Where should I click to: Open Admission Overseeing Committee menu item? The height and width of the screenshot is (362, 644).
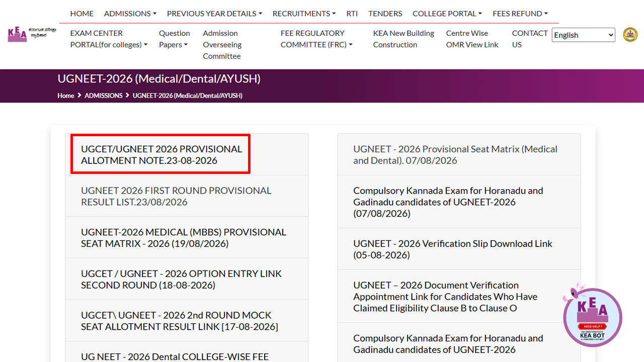[222, 45]
